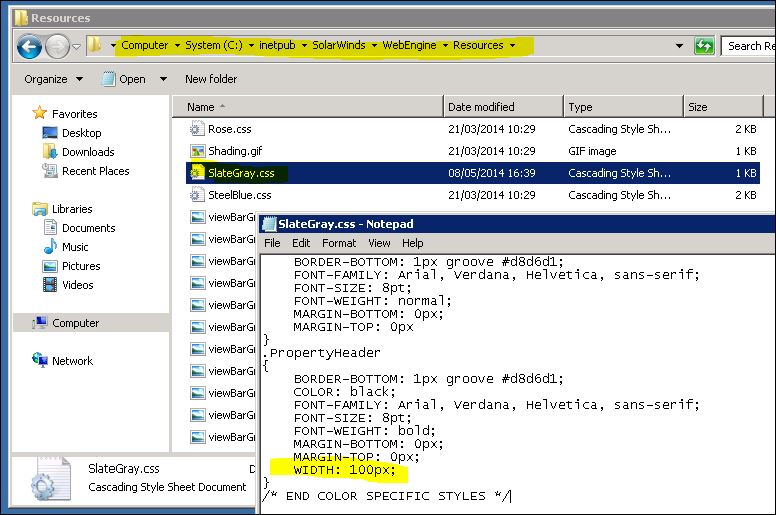Select System (C:) in the breadcrumb
This screenshot has height=515, width=776.
tap(214, 45)
